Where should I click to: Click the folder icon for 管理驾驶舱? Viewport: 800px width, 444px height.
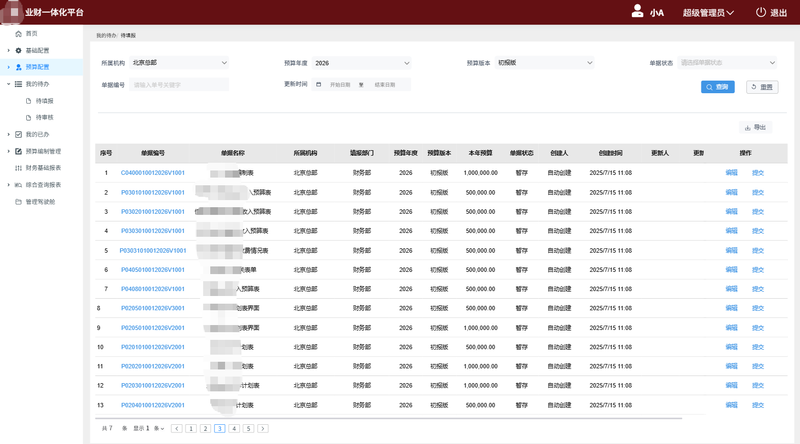(x=18, y=201)
